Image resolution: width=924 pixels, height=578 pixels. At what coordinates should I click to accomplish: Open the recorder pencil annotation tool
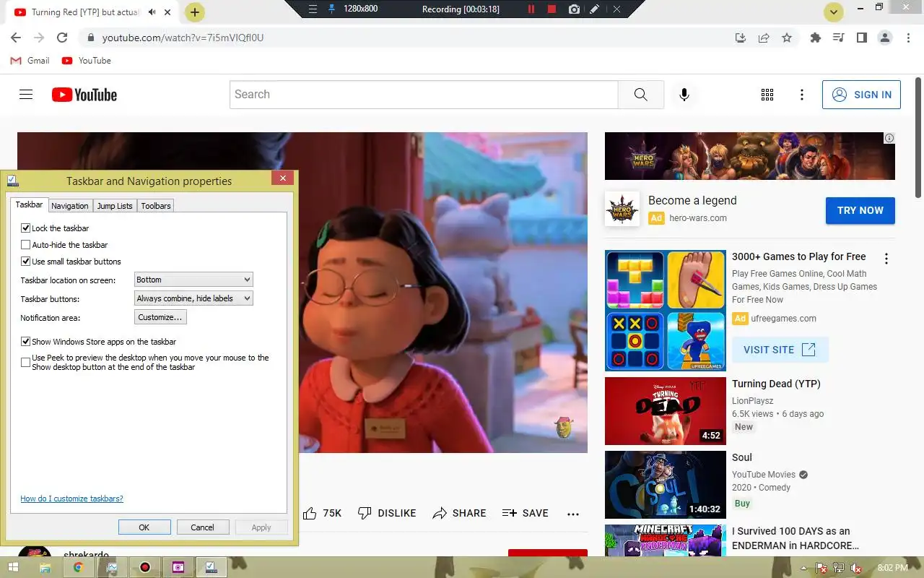pos(594,9)
